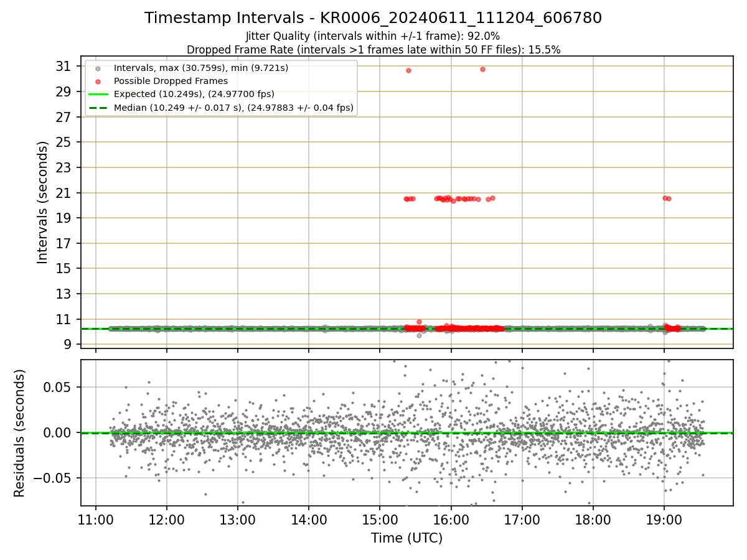Click the Time (UTC) x-axis label
Viewport: 747px width, 560px height.
(406, 538)
